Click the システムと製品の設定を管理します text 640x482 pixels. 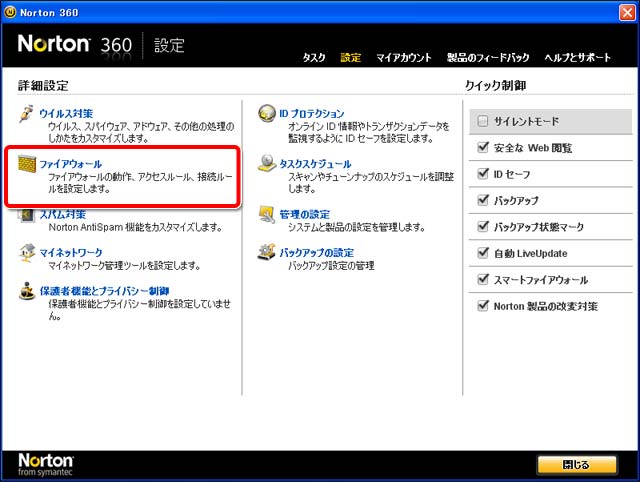pos(356,227)
